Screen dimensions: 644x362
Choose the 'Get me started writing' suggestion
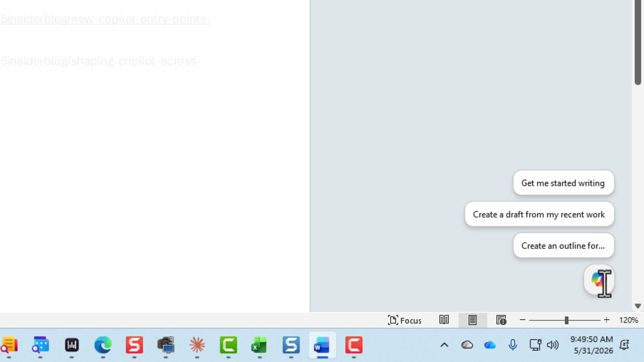563,183
